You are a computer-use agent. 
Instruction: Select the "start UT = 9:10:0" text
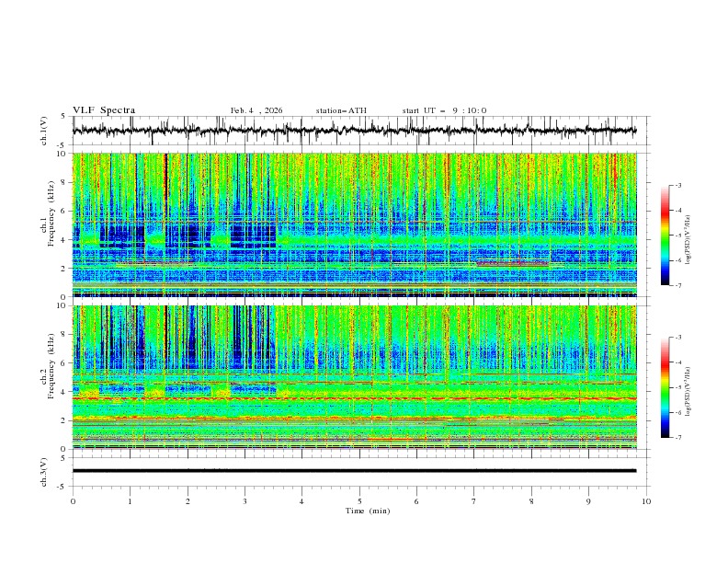pyautogui.click(x=444, y=110)
